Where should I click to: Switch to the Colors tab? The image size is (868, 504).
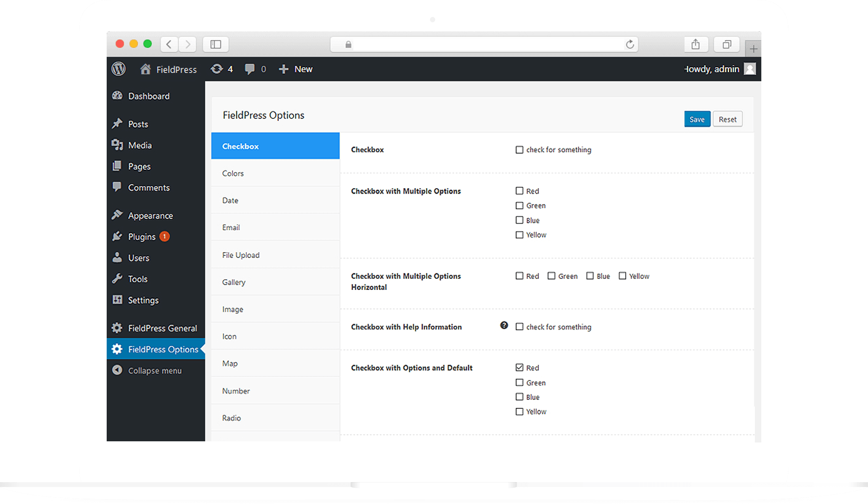coord(275,173)
